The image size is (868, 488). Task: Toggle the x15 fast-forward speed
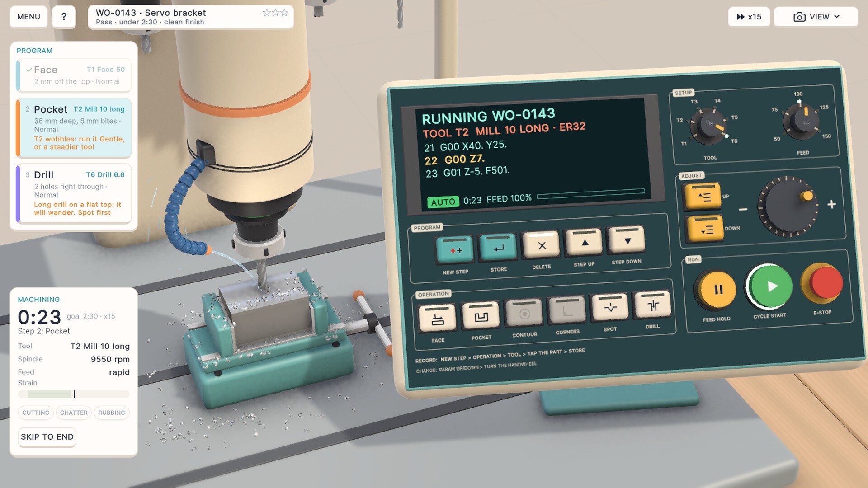[x=749, y=17]
